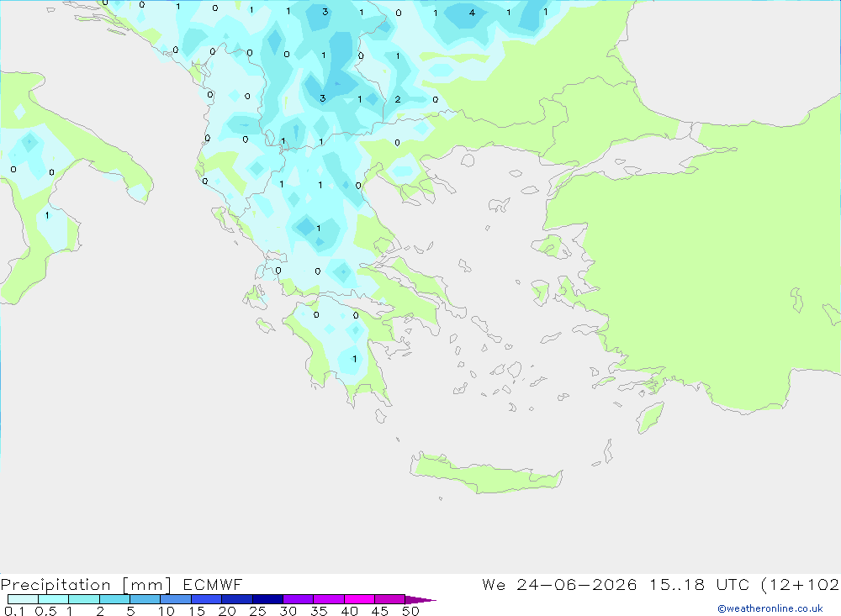Viewport: 841px width, 616px height.
Task: Click the map value '4' near top
Action: [x=472, y=13]
